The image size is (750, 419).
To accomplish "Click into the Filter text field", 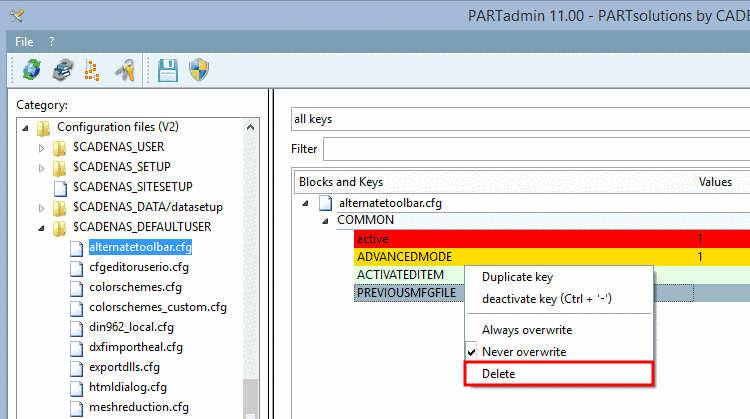I will pyautogui.click(x=537, y=149).
